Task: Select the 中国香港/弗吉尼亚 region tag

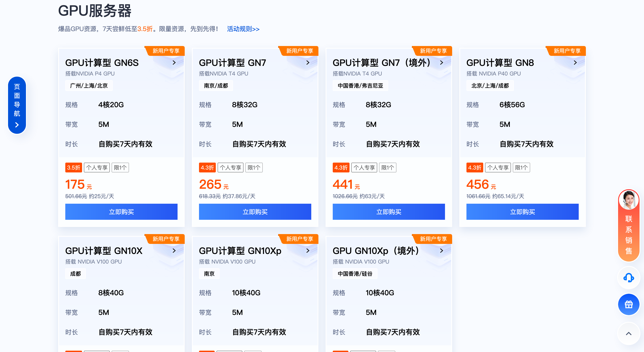Action: (x=360, y=86)
